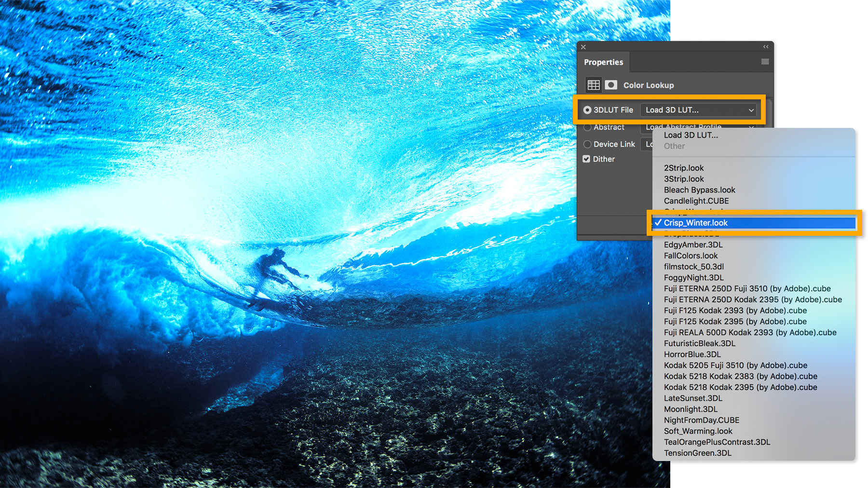
Task: Uncheck the Dither checkbox
Action: [x=587, y=159]
